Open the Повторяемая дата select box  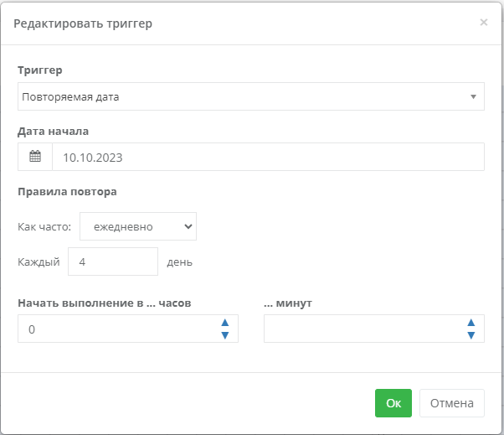[250, 96]
